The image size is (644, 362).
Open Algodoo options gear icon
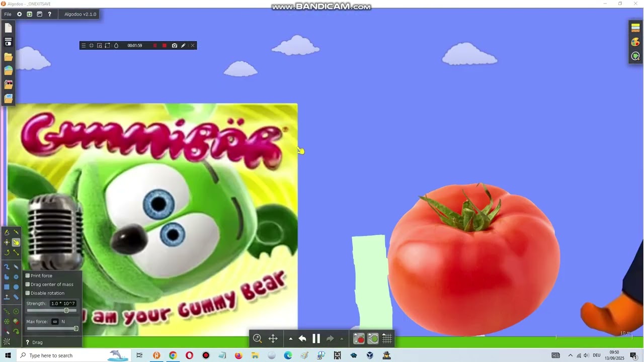coord(19,14)
